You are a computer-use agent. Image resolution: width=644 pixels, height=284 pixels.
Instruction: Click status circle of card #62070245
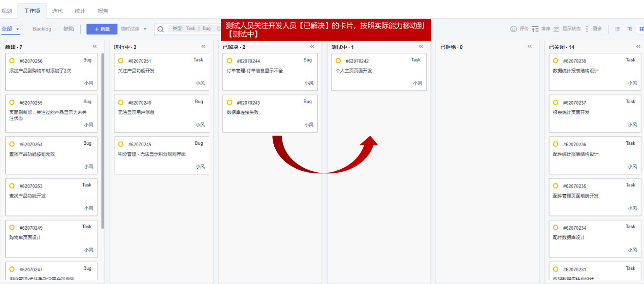pos(120,144)
